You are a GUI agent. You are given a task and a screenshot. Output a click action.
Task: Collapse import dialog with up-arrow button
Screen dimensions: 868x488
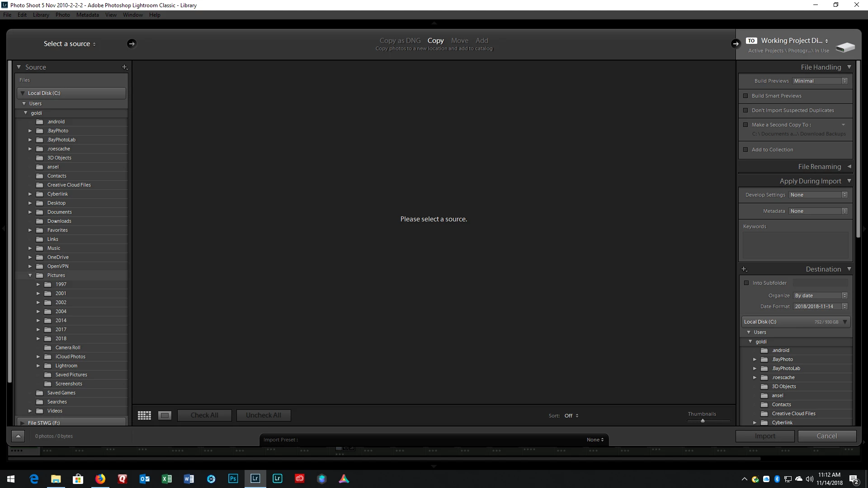pos(18,436)
